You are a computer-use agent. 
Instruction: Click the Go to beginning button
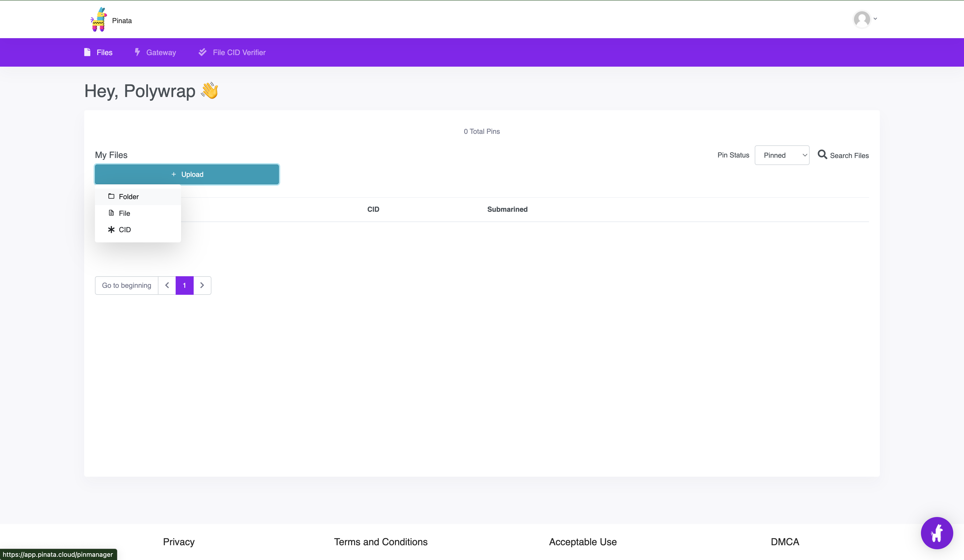point(126,285)
